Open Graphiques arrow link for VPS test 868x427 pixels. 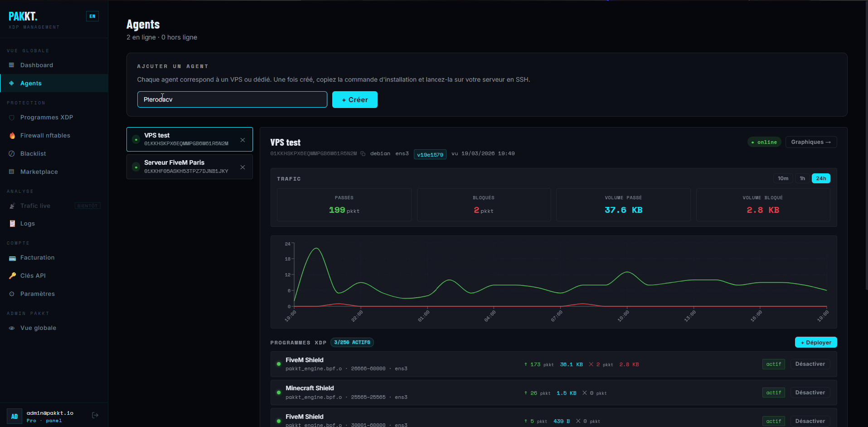click(x=810, y=142)
